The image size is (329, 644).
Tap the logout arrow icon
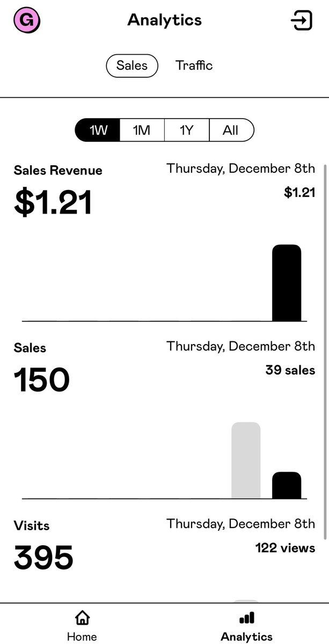[301, 21]
